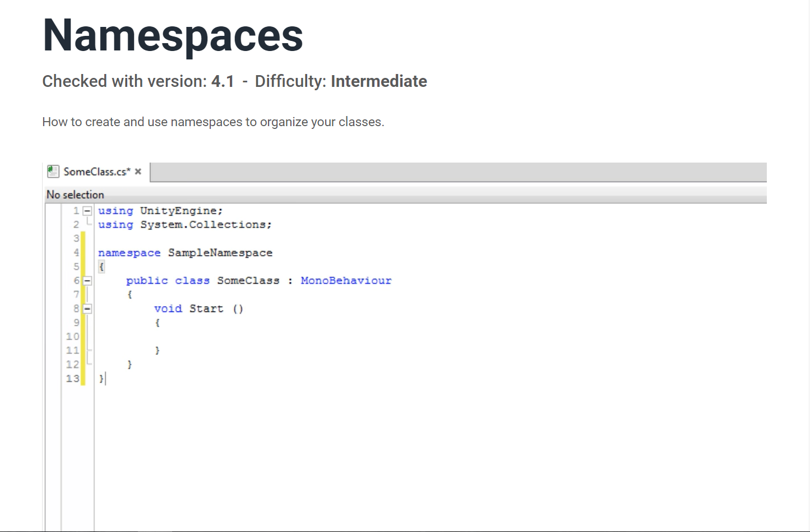Select the SomeClass.cs* tab
This screenshot has width=810, height=532.
[x=96, y=172]
